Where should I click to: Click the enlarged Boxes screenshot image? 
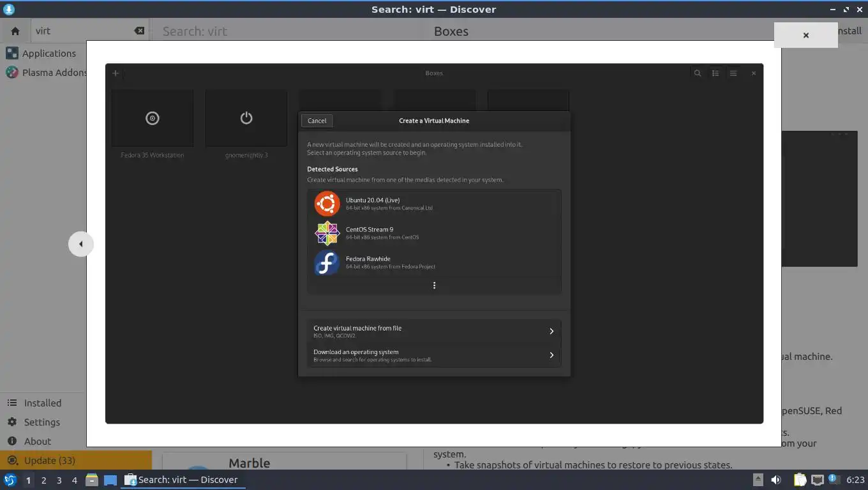(x=434, y=243)
